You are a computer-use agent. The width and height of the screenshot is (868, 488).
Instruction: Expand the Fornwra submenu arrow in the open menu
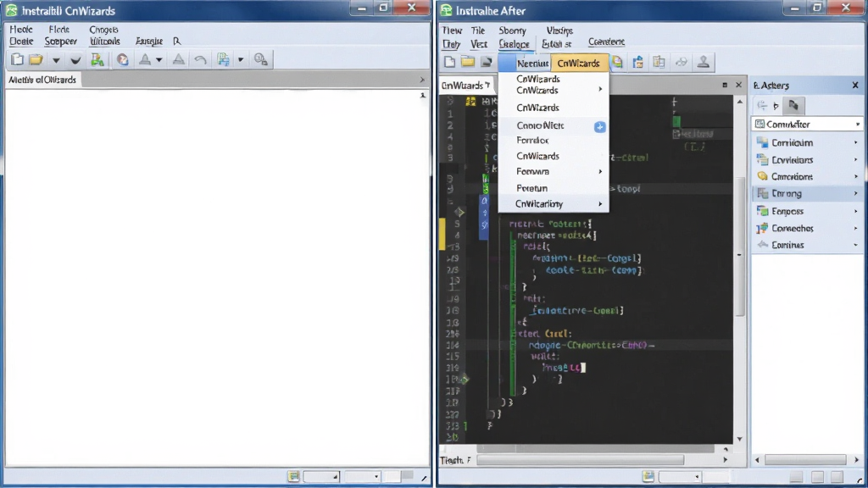click(x=600, y=172)
